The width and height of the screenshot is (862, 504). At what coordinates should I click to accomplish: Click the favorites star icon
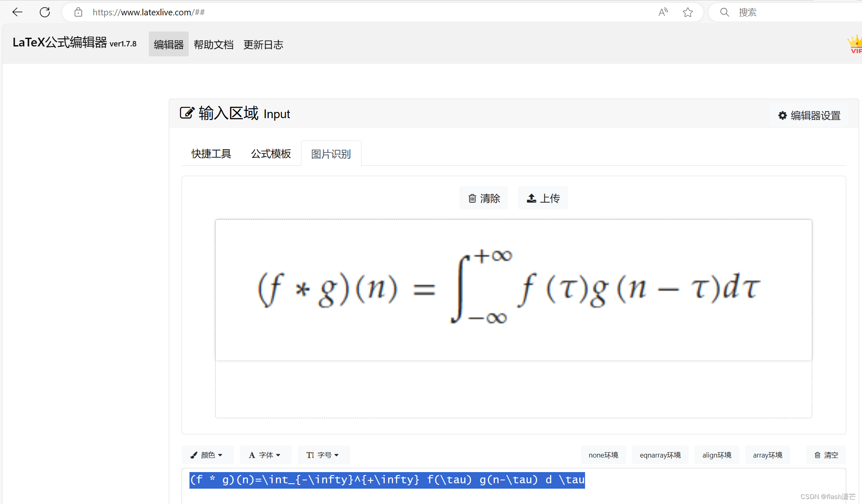pos(688,12)
